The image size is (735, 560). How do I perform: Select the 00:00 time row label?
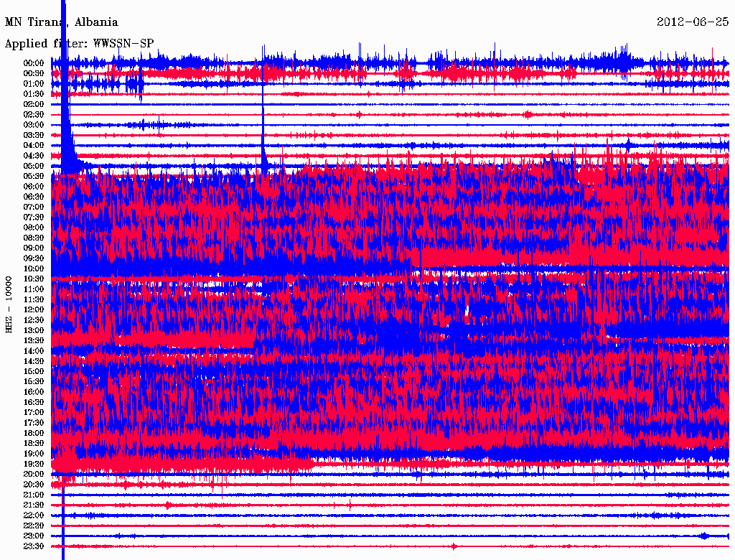click(34, 63)
